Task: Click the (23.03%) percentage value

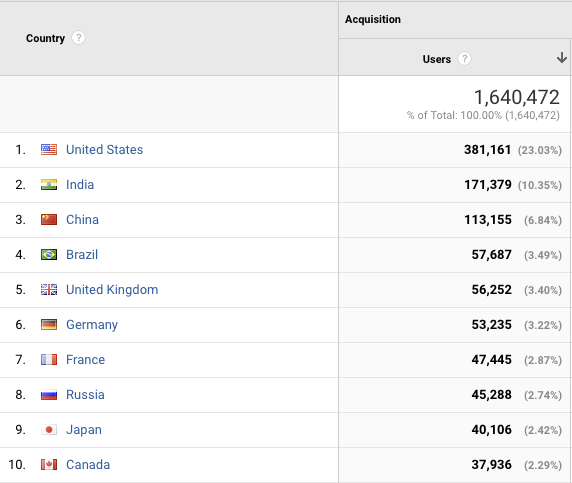Action: pyautogui.click(x=540, y=150)
